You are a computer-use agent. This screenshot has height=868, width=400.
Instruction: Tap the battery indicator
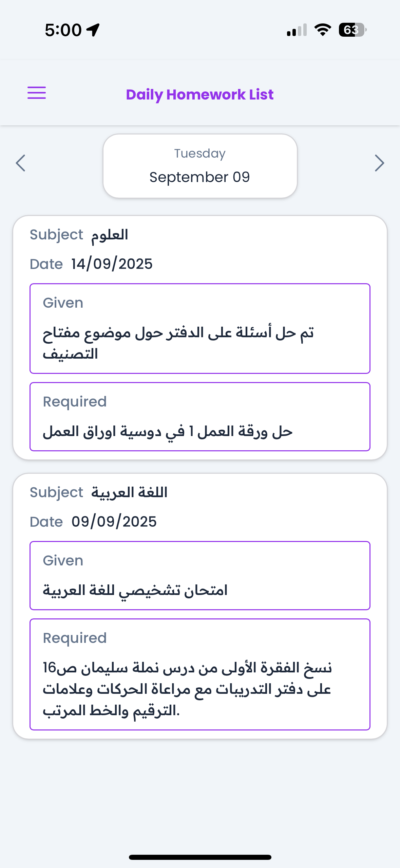point(353,30)
